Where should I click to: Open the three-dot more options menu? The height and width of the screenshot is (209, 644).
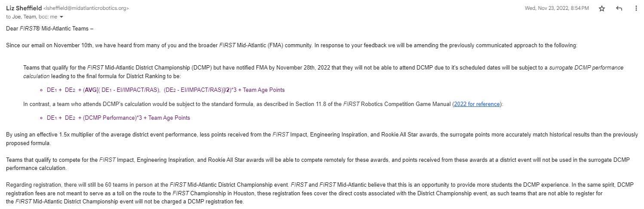coord(636,9)
